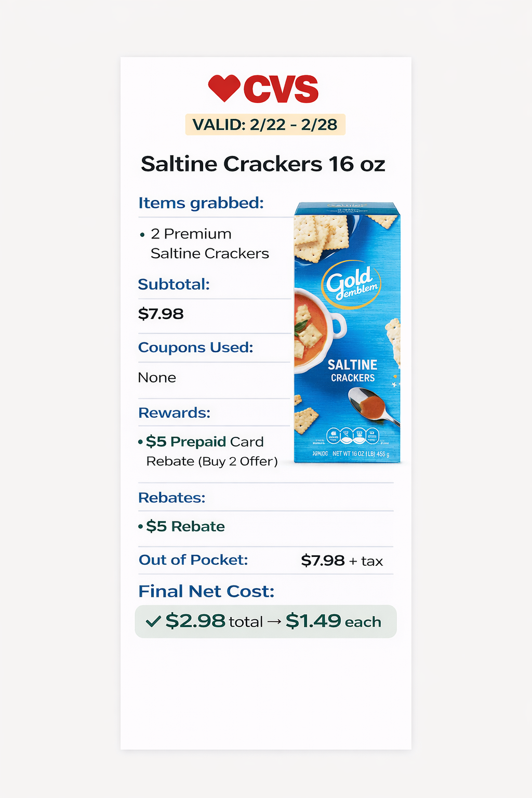This screenshot has height=798, width=532.
Task: Click the CVS wordmark text
Action: tap(281, 89)
